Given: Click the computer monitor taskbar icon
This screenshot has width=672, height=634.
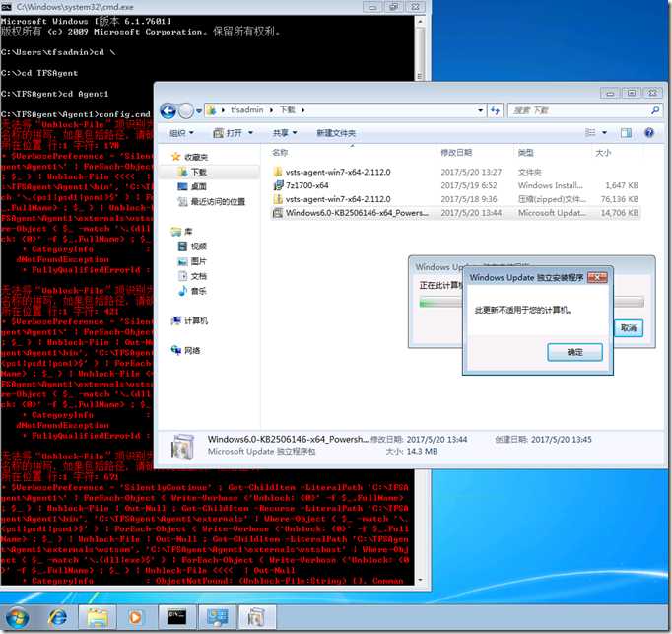Looking at the screenshot, I should click(218, 618).
